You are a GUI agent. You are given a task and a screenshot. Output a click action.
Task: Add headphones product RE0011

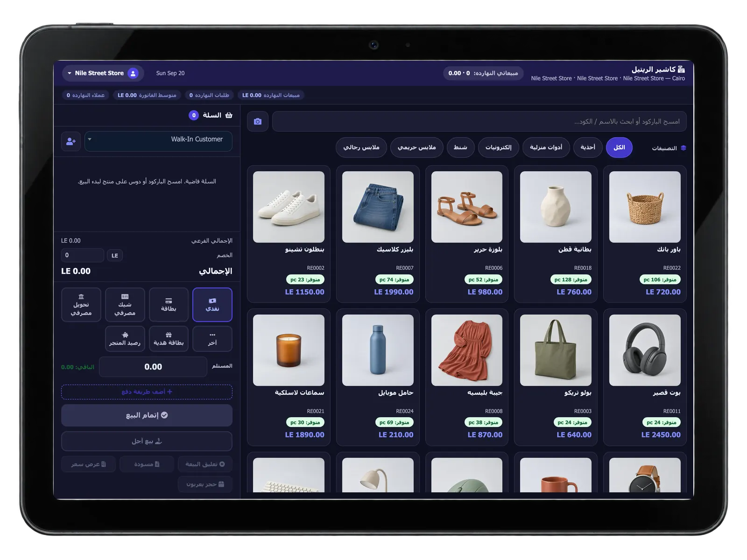(x=645, y=377)
